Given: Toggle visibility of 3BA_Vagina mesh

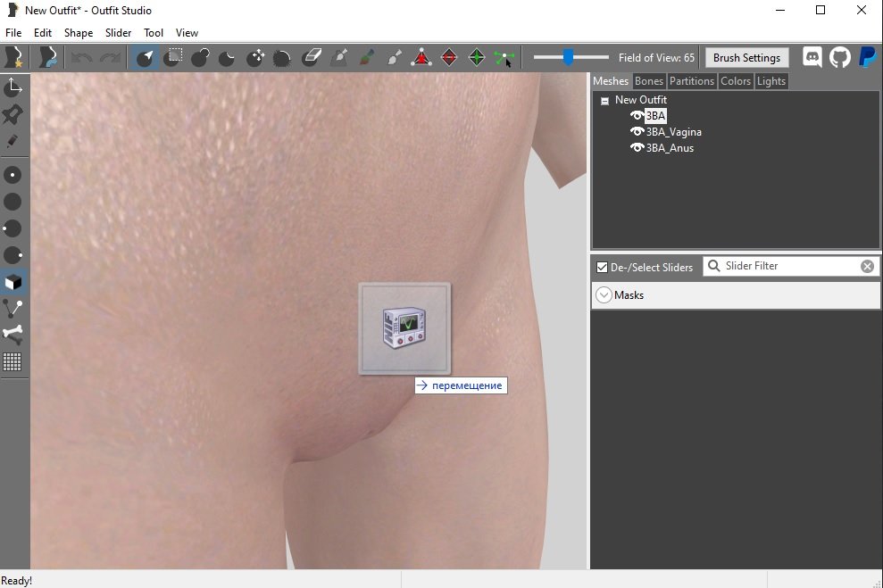Looking at the screenshot, I should tap(637, 132).
